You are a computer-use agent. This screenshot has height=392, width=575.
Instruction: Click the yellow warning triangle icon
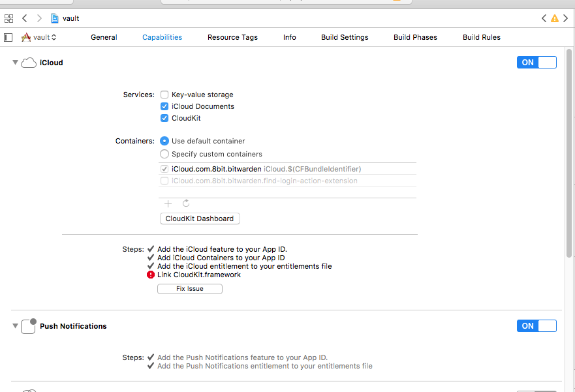point(555,18)
